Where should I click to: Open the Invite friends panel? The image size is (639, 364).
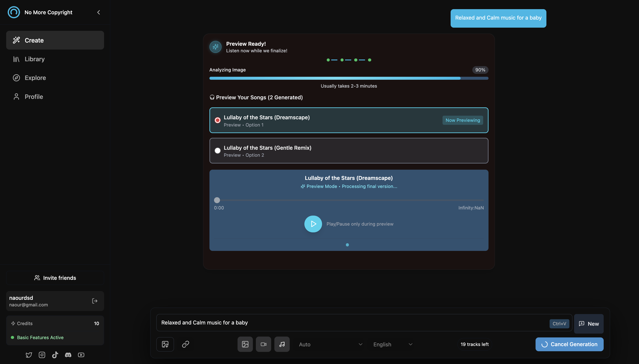(x=55, y=278)
